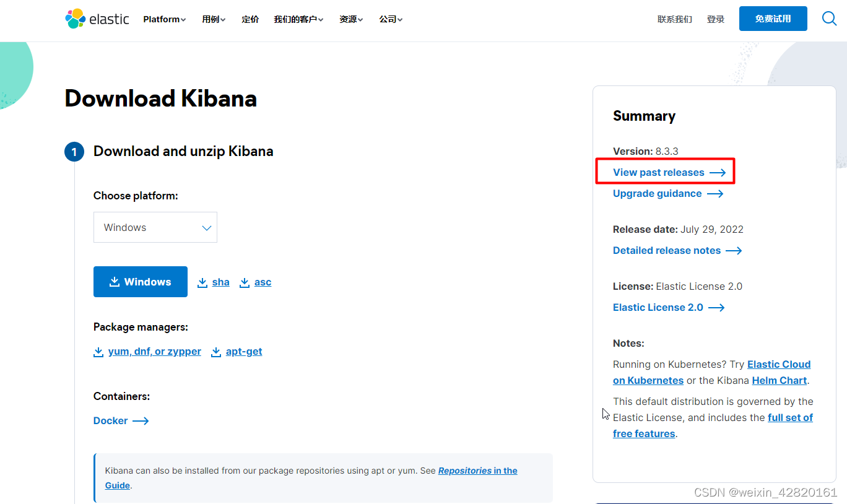847x504 pixels.
Task: Open Repositories in the Guide link
Action: (x=478, y=471)
